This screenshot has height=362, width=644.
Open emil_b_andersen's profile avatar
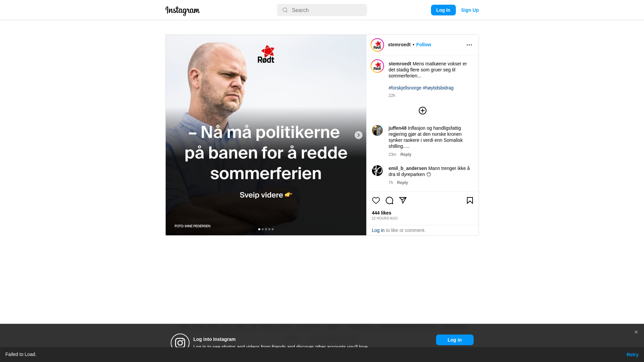click(377, 171)
